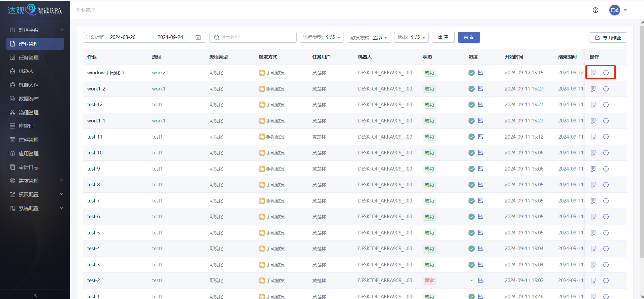The width and height of the screenshot is (644, 299).
Task: Show details info icon for test-9 row
Action: tap(606, 169)
